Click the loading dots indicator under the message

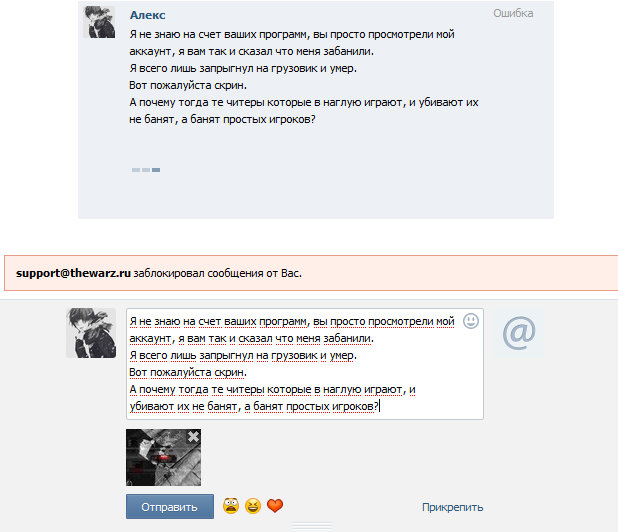[146, 170]
